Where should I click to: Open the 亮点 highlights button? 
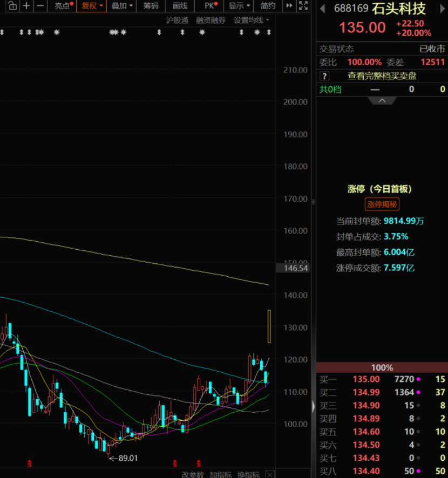63,5
